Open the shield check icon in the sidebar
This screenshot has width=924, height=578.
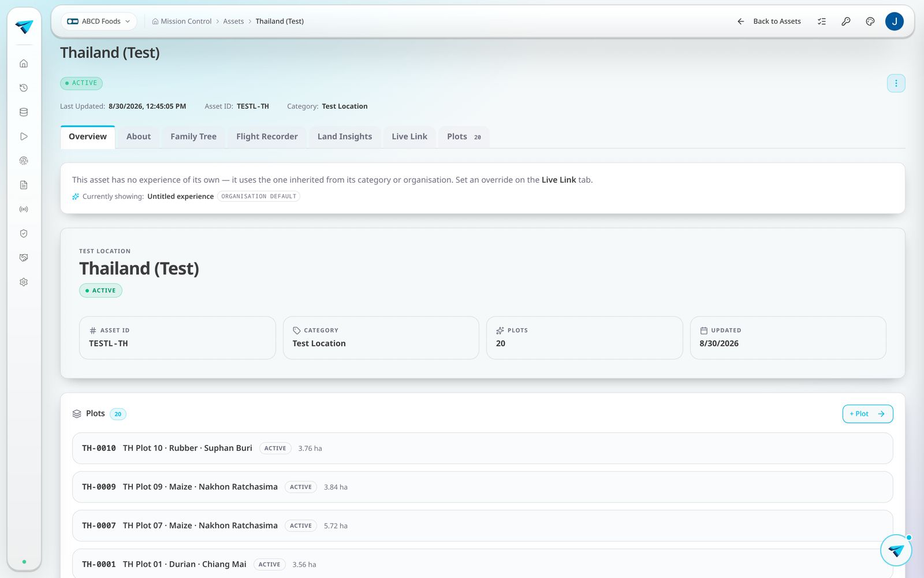pos(24,234)
